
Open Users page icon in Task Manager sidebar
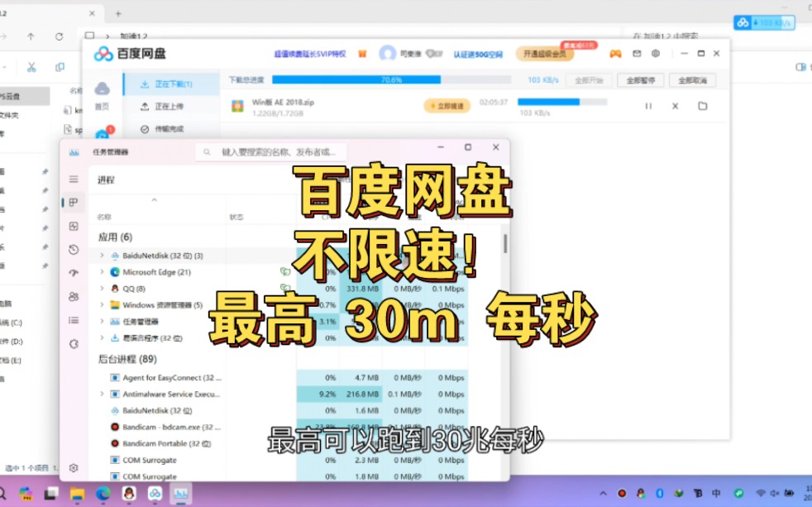pyautogui.click(x=74, y=297)
